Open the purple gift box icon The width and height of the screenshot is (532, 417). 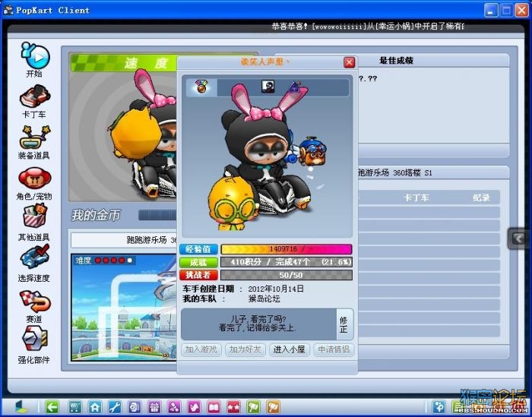(x=154, y=406)
